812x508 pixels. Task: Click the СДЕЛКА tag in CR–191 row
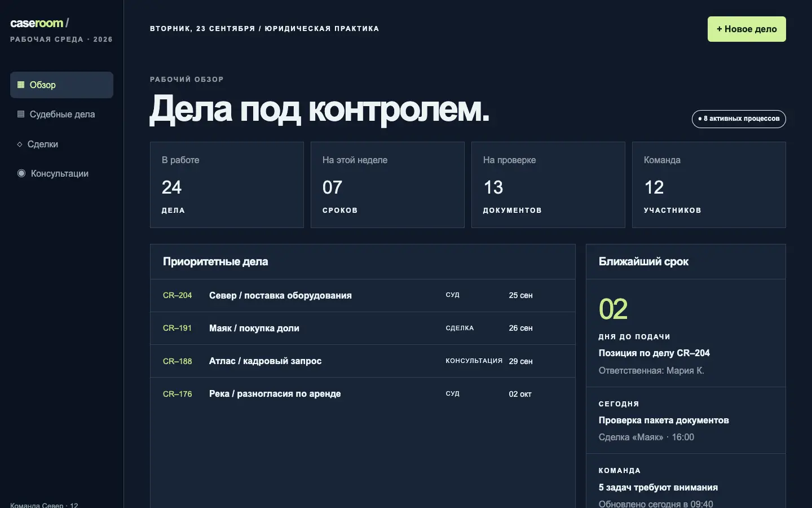pos(460,328)
